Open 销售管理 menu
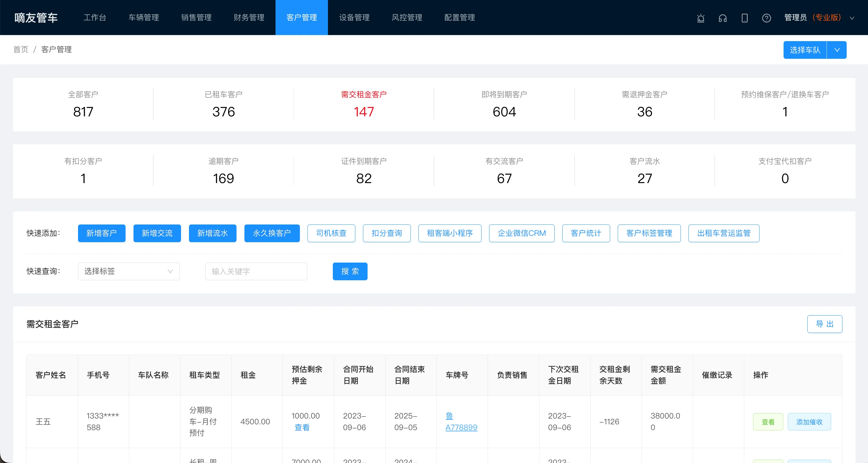Viewport: 868px width, 463px height. tap(197, 17)
